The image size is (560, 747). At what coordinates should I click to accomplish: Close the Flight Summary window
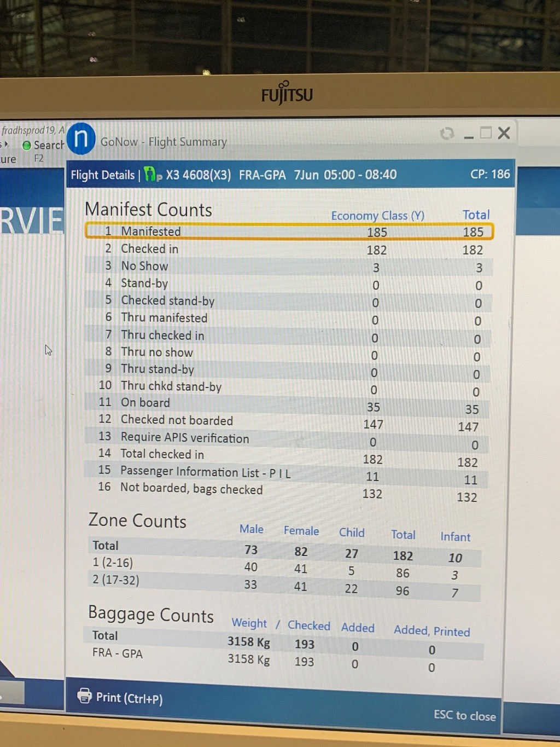coord(504,133)
